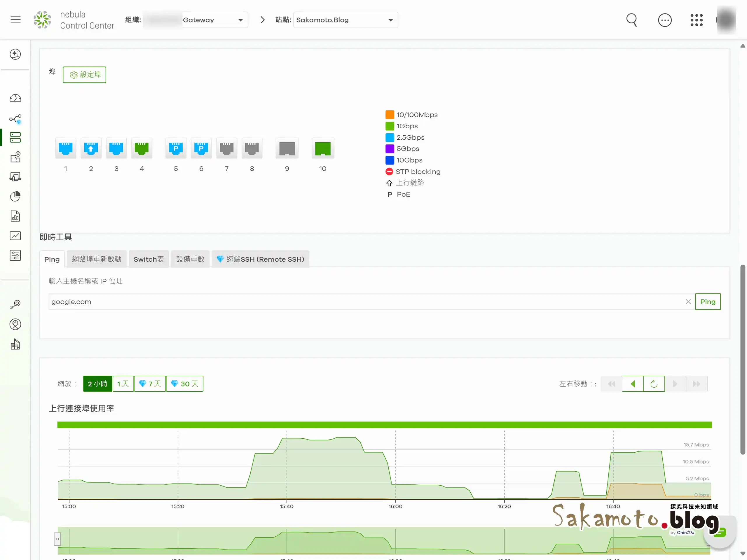Select uplink port 2 icon
This screenshot has width=747, height=560.
pyautogui.click(x=91, y=148)
